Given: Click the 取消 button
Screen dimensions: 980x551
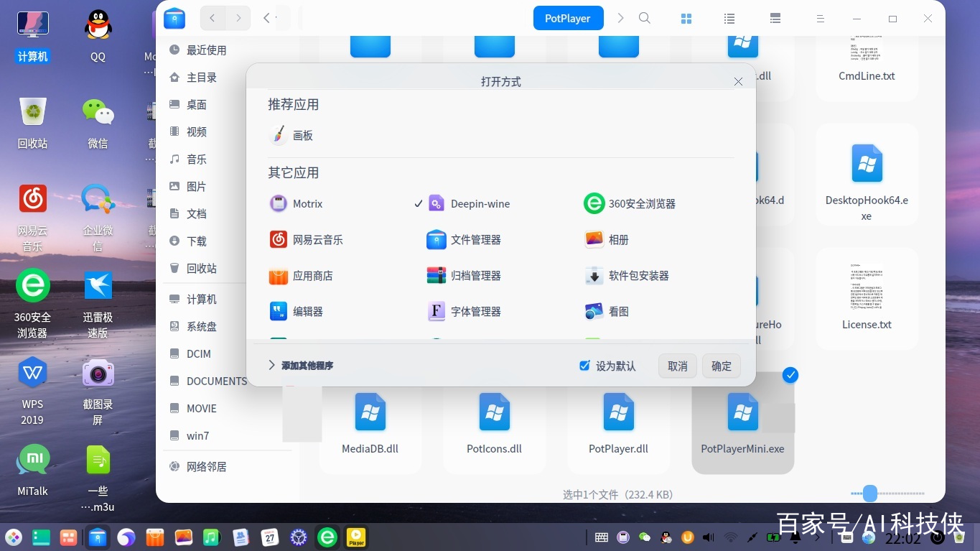Looking at the screenshot, I should (678, 366).
